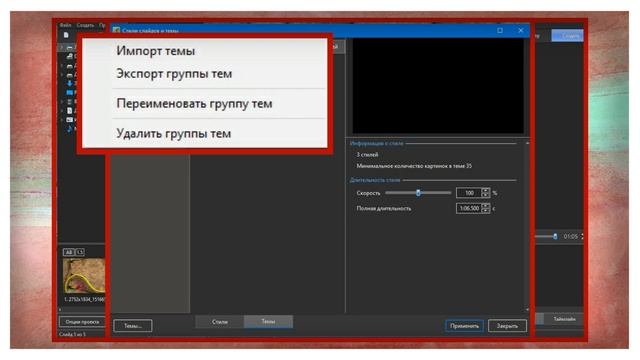
Task: Click the '3 стилей' info text
Action: (367, 155)
